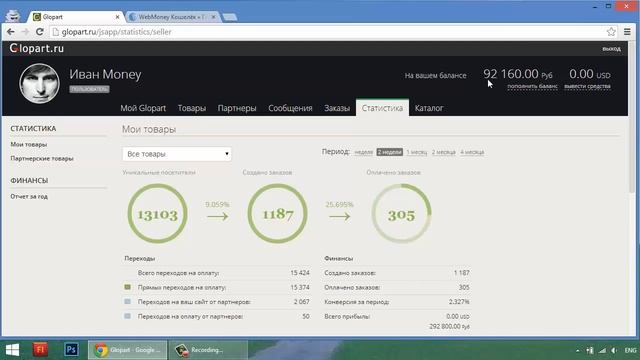Click the пополнить баланс link
This screenshot has height=360, width=640.
tap(532, 86)
